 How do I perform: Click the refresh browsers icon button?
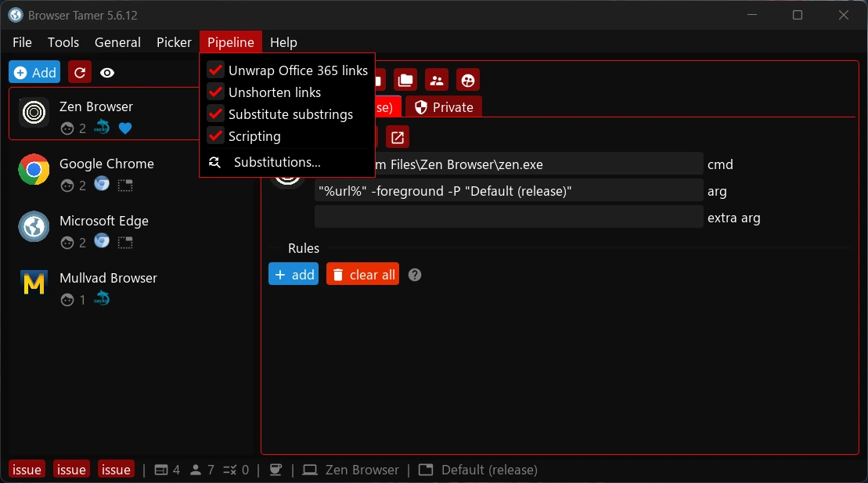click(80, 73)
